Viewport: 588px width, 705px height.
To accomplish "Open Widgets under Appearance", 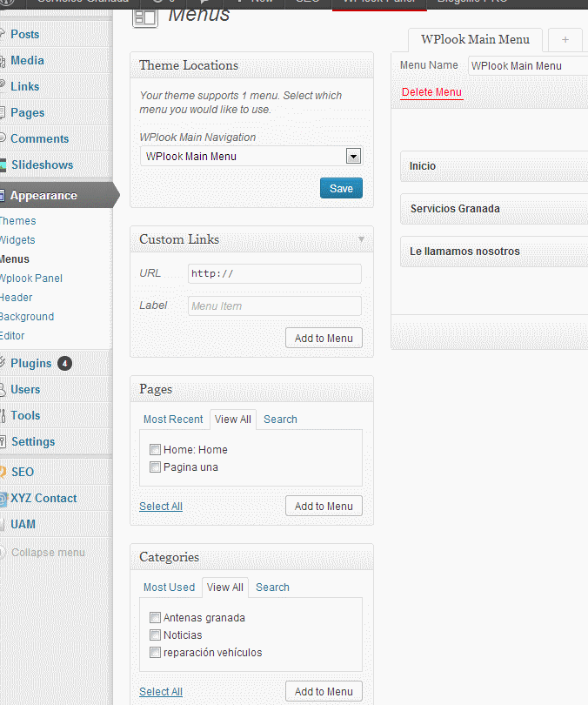I will [x=17, y=239].
